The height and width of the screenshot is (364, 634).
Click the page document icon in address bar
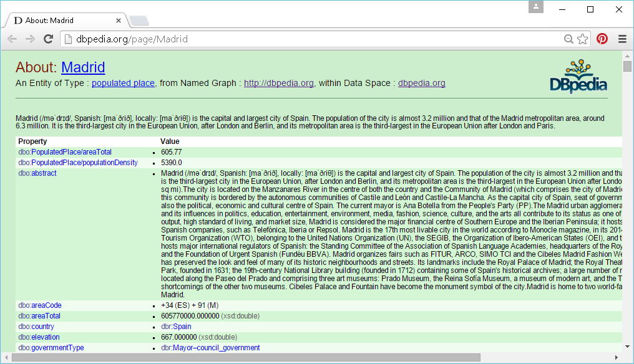pyautogui.click(x=69, y=39)
